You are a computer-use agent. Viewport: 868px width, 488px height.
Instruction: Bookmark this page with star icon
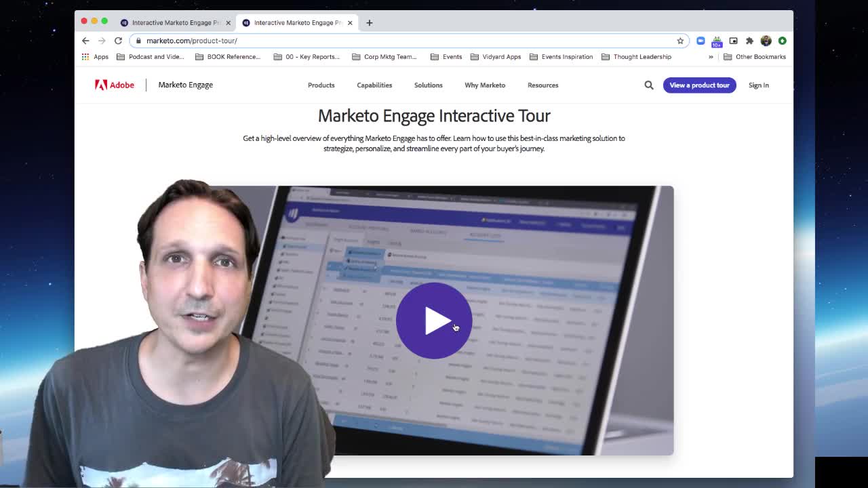pyautogui.click(x=680, y=41)
